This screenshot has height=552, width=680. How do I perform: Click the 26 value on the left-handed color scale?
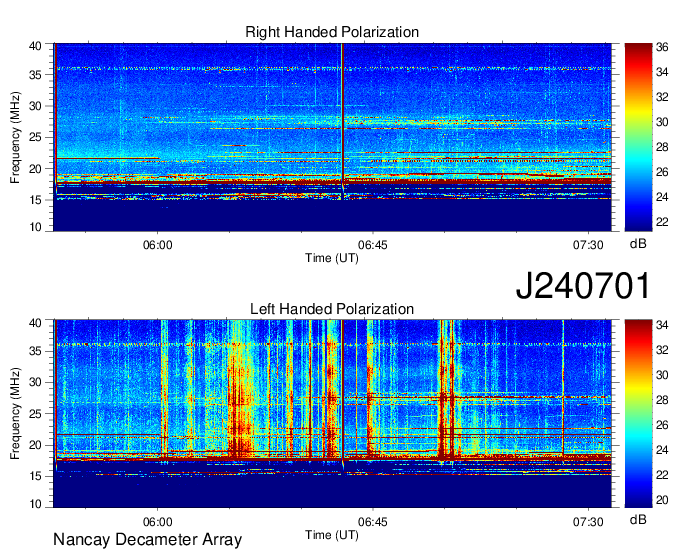[662, 425]
